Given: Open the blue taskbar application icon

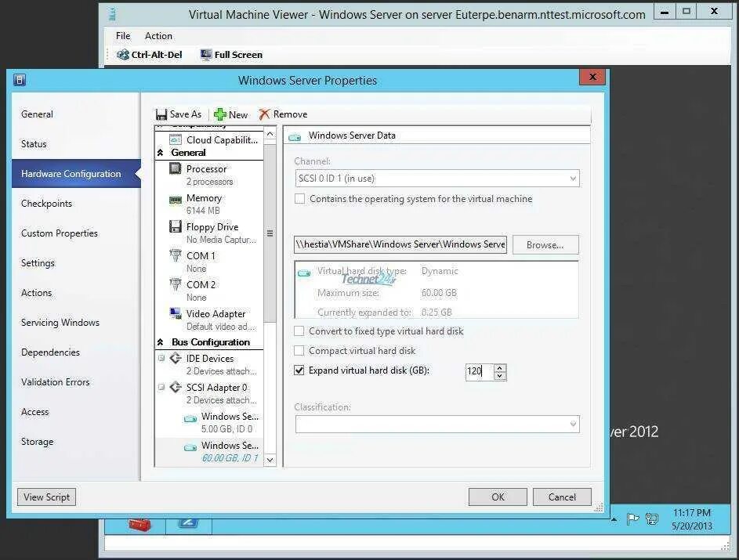Looking at the screenshot, I should [188, 522].
